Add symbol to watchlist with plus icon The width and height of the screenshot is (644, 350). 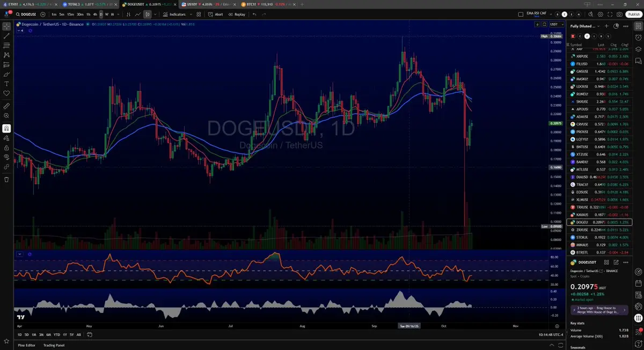[x=606, y=26]
